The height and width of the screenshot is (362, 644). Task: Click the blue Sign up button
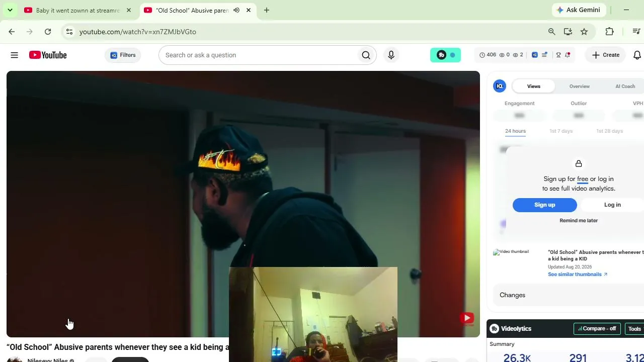tap(545, 205)
